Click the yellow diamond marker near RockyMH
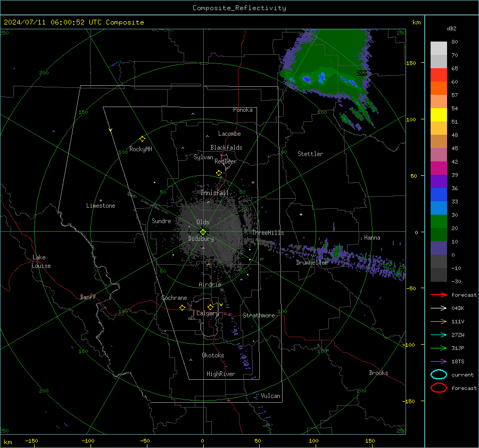This screenshot has width=479, height=448. [x=142, y=139]
